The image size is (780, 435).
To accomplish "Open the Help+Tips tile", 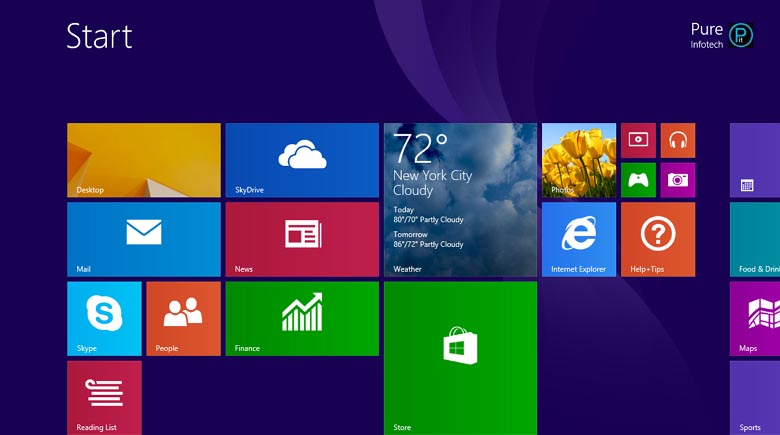I will tap(658, 239).
